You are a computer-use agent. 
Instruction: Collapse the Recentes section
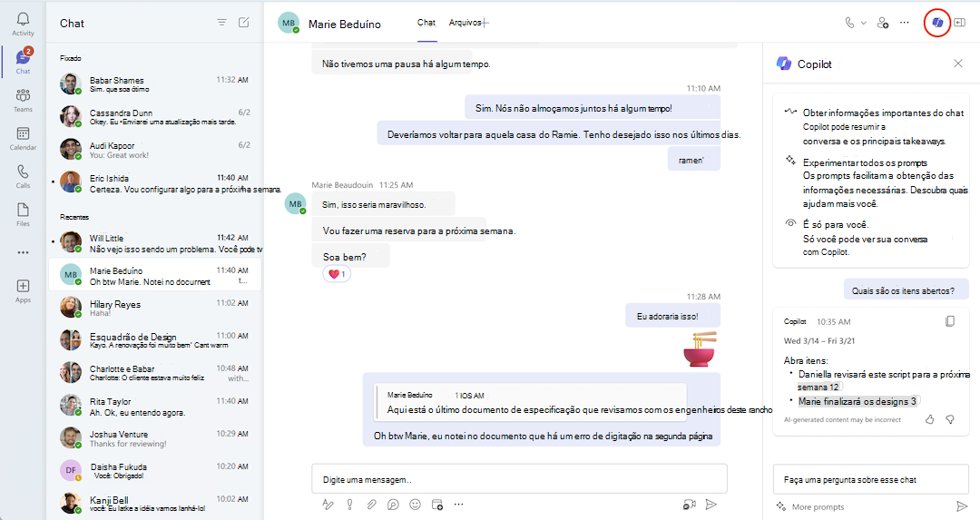[x=74, y=217]
